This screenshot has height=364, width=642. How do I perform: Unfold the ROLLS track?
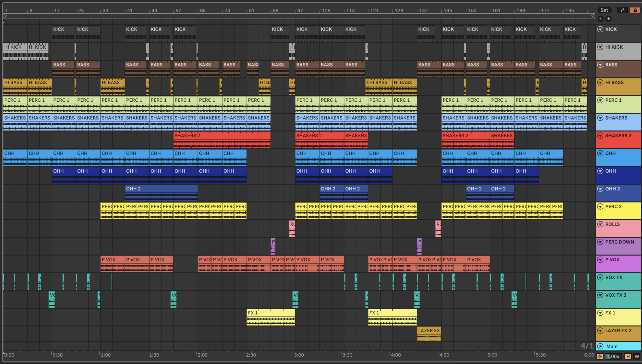pyautogui.click(x=600, y=224)
